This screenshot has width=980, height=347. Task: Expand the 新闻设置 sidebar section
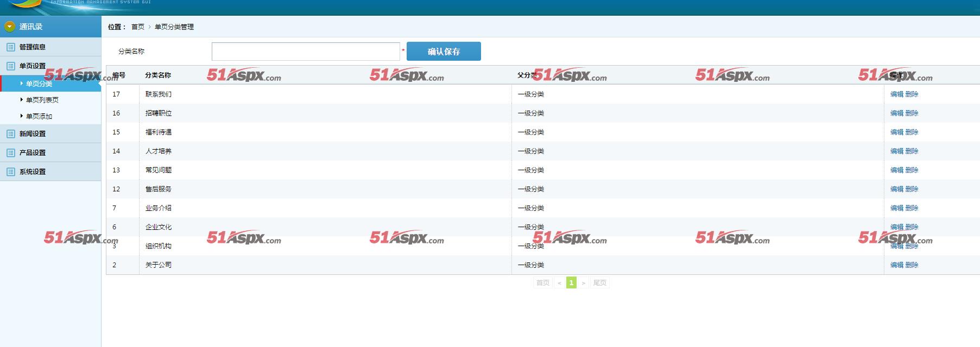point(33,134)
